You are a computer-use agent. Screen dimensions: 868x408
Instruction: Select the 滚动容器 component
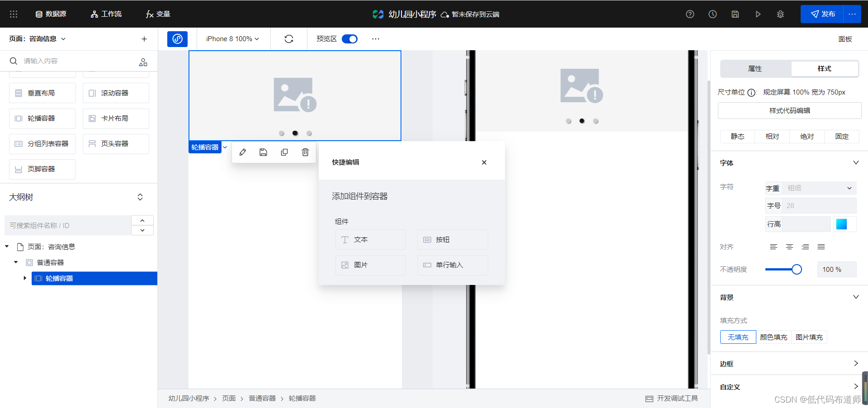[116, 93]
